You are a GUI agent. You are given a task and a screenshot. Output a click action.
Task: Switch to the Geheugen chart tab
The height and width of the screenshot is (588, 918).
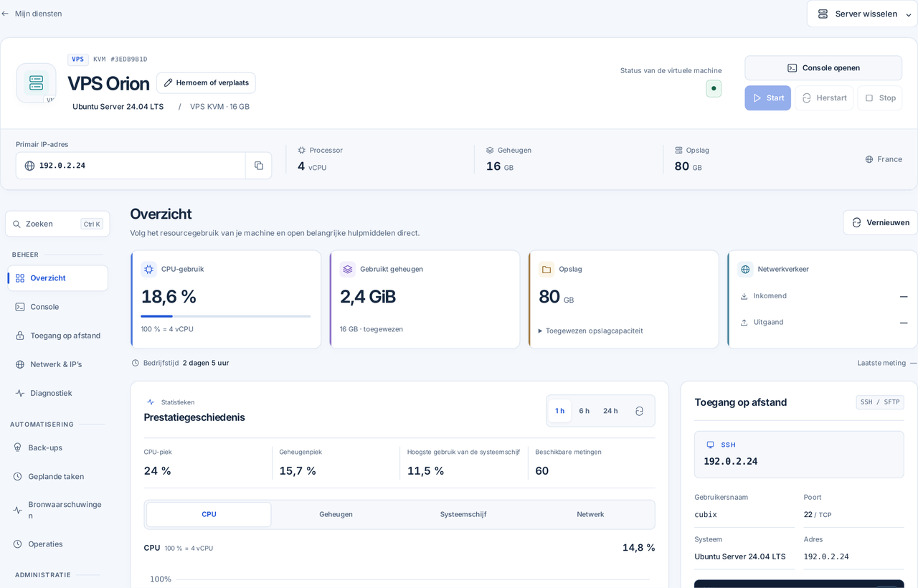tap(336, 514)
